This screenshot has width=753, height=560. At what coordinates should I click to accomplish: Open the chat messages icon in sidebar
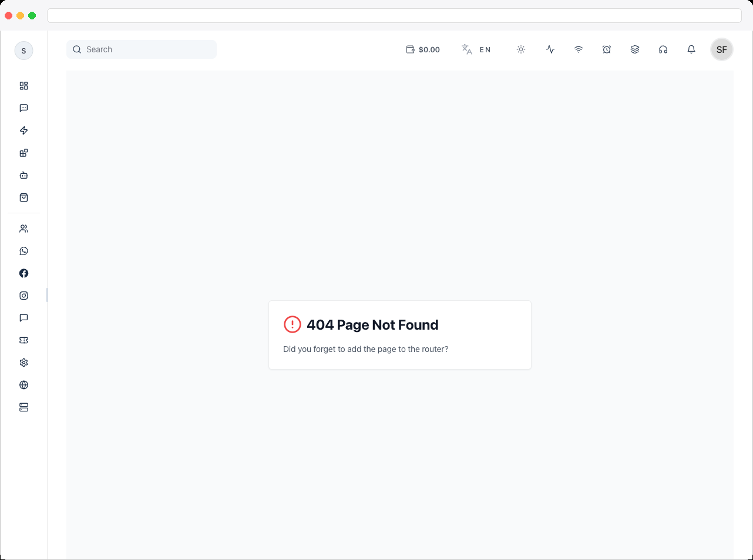[x=23, y=108]
